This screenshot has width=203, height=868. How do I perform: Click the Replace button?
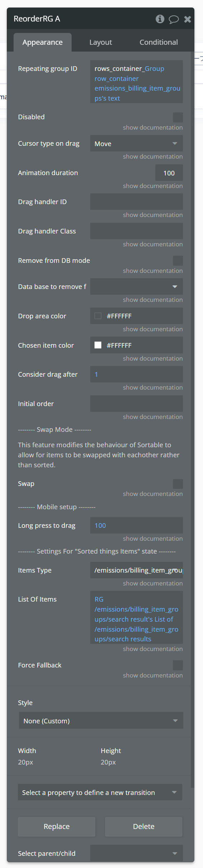tap(57, 826)
